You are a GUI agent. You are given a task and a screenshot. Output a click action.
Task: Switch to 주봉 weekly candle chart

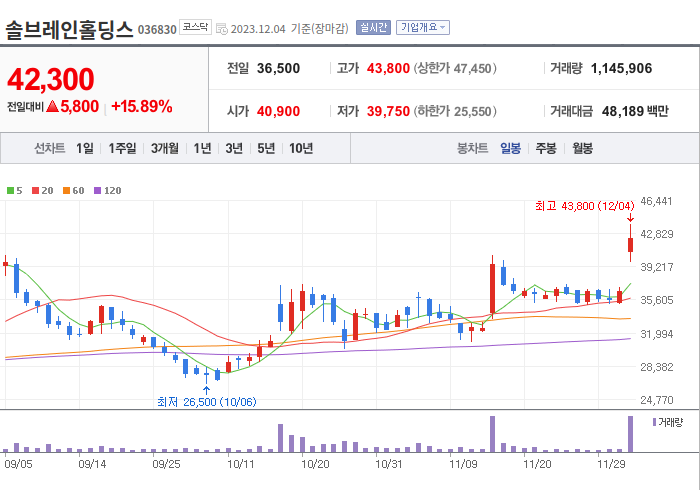[546, 148]
